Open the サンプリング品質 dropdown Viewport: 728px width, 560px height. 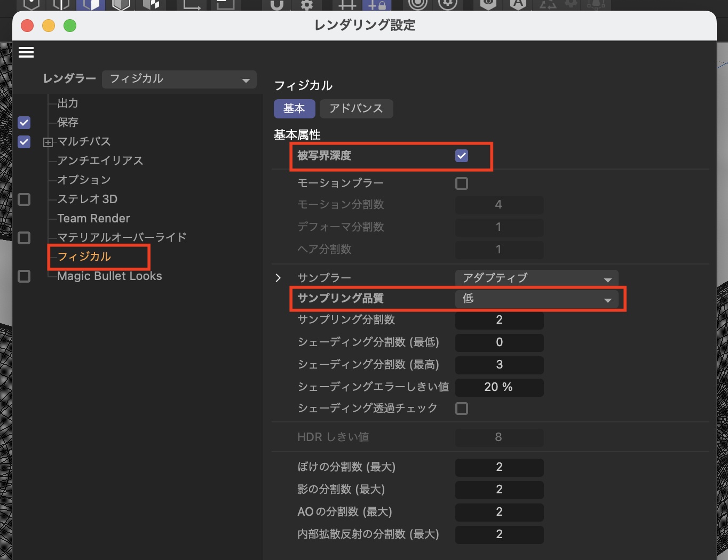(536, 299)
